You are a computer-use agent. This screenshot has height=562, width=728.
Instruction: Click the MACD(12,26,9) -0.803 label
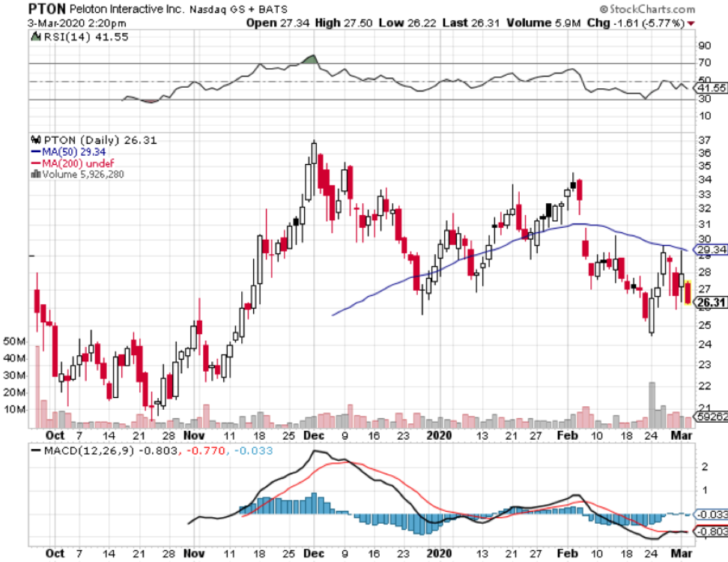[111, 450]
